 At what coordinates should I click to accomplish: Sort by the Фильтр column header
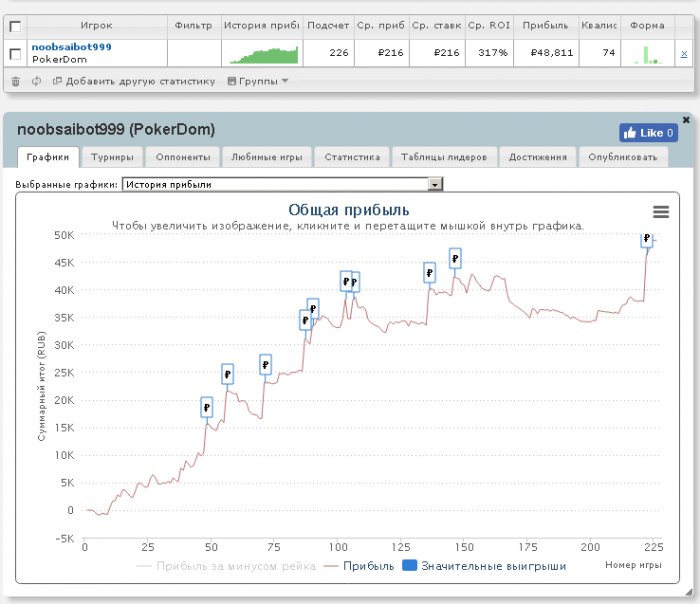194,25
